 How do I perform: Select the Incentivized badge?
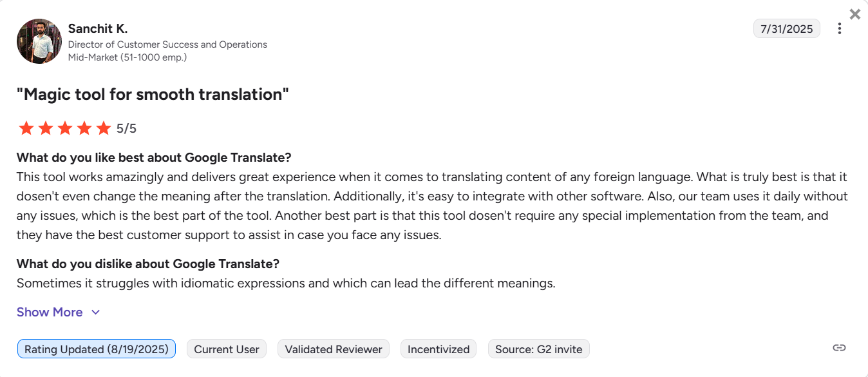pos(438,349)
